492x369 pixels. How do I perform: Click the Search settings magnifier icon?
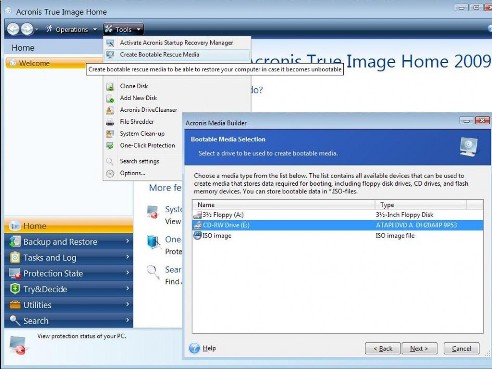pos(110,162)
